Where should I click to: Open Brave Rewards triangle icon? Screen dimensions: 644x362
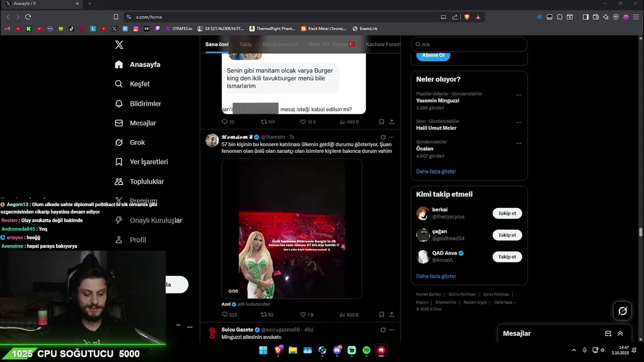pyautogui.click(x=478, y=17)
